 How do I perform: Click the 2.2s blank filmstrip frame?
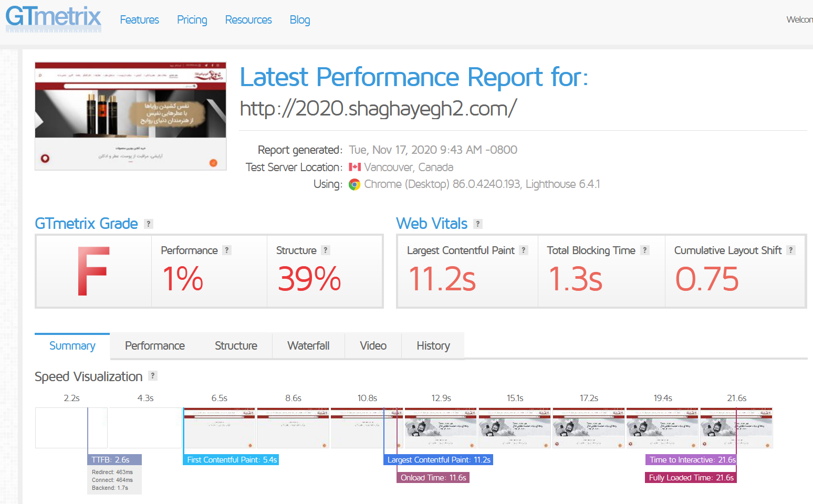click(71, 428)
